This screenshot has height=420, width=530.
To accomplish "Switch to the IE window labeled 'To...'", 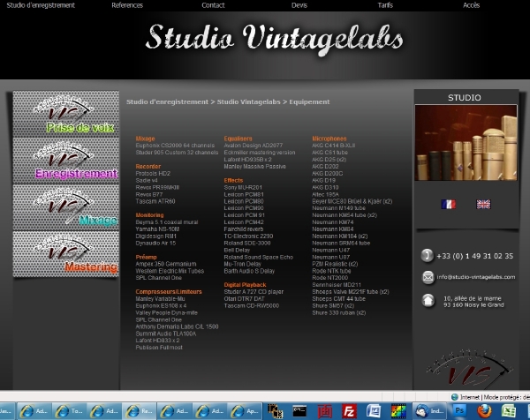I will point(69,411).
